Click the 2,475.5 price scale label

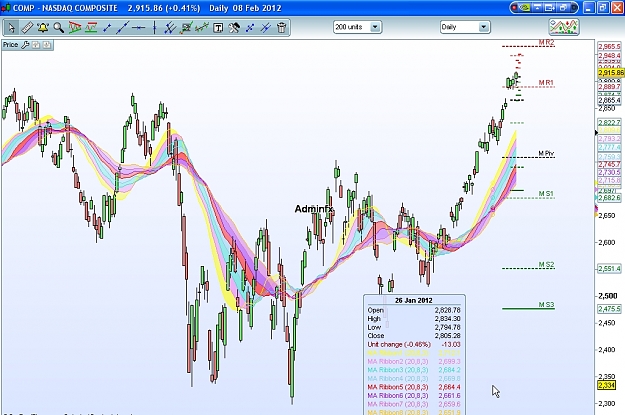609,309
